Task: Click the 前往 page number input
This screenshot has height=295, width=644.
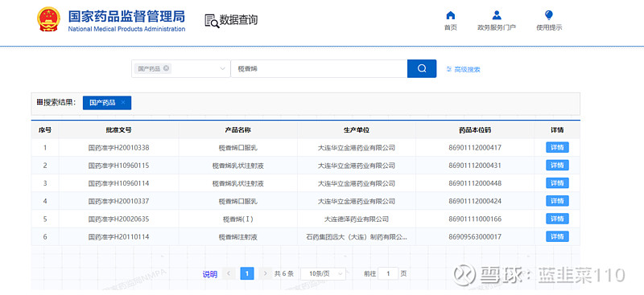Action: click(x=388, y=273)
